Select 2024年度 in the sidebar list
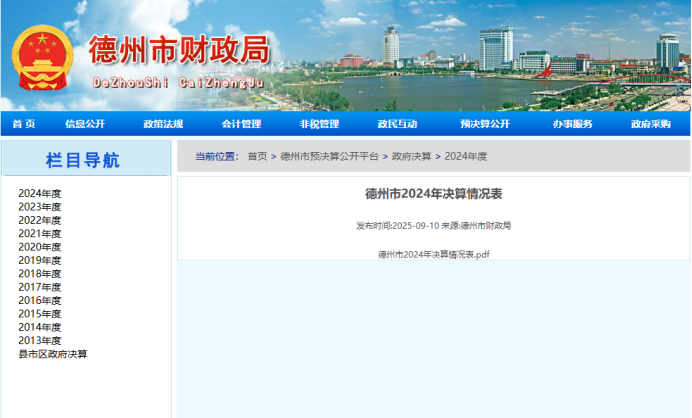 coord(40,194)
